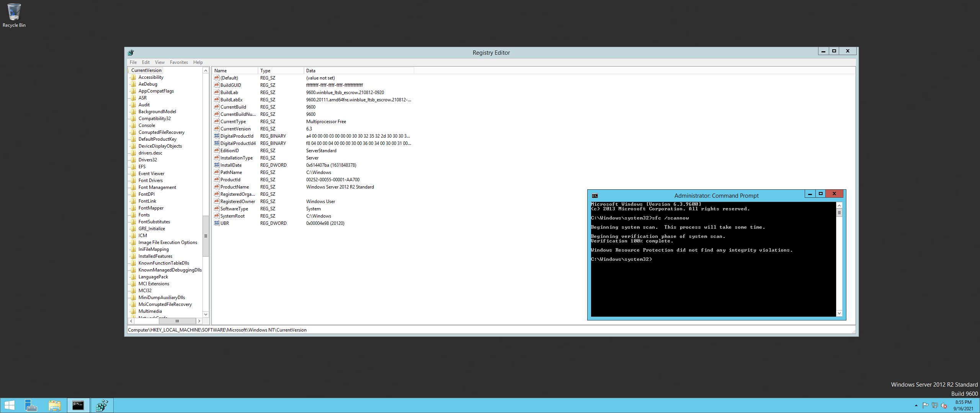Select the RegisteredOwner value name

237,202
